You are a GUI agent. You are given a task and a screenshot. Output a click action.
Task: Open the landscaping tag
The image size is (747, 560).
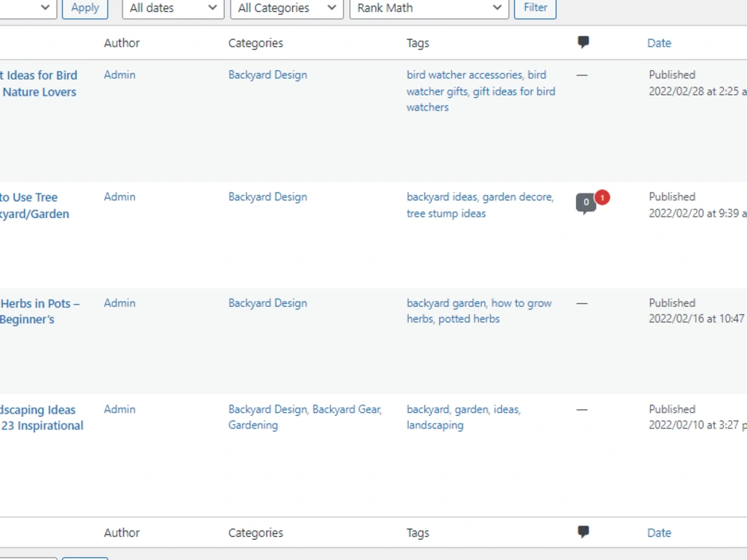tap(435, 426)
